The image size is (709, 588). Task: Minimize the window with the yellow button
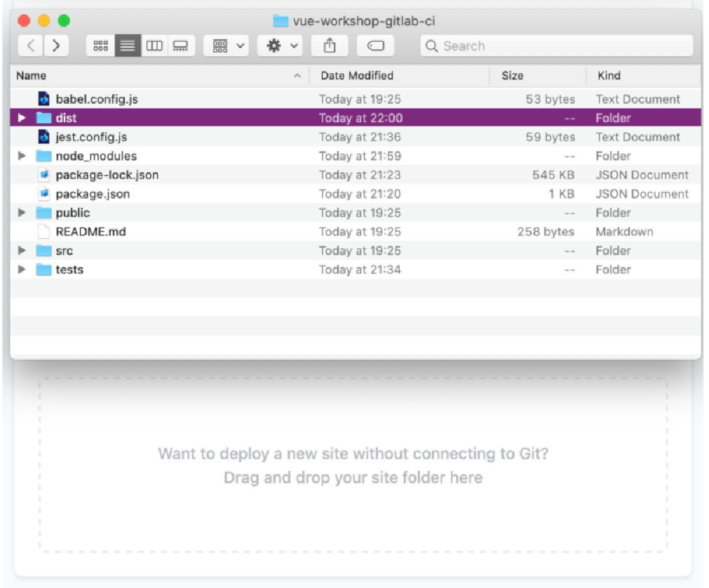pyautogui.click(x=44, y=21)
